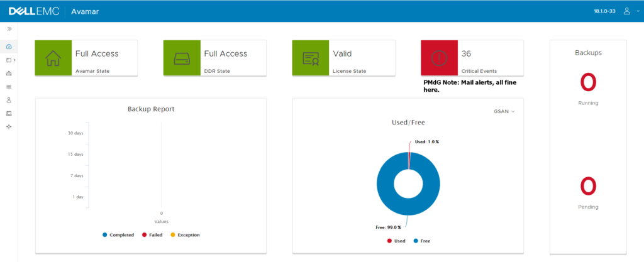Click the person icon in sidebar
This screenshot has width=644, height=262.
click(x=8, y=100)
